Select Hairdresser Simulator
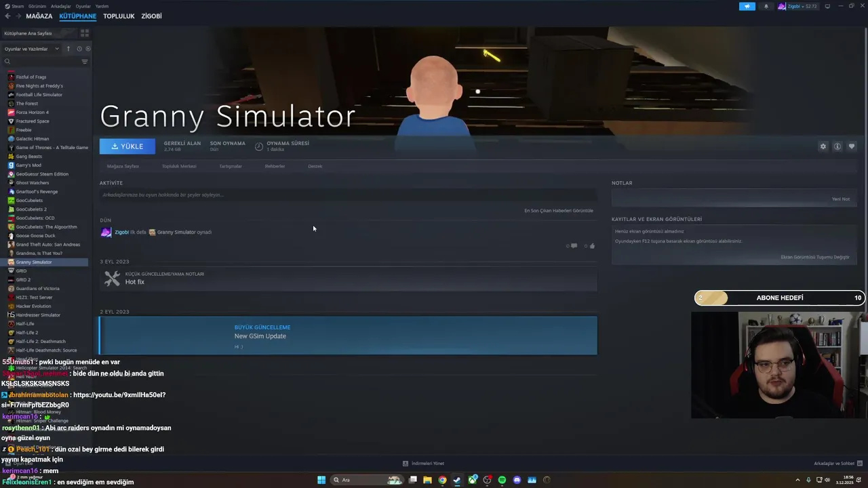868x488 pixels. [x=38, y=315]
